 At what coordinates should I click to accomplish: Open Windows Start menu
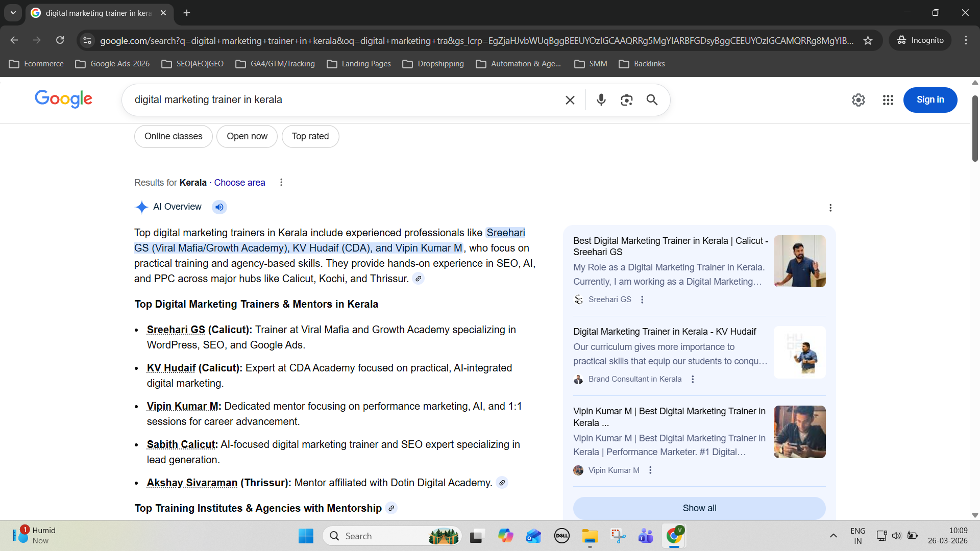[306, 536]
